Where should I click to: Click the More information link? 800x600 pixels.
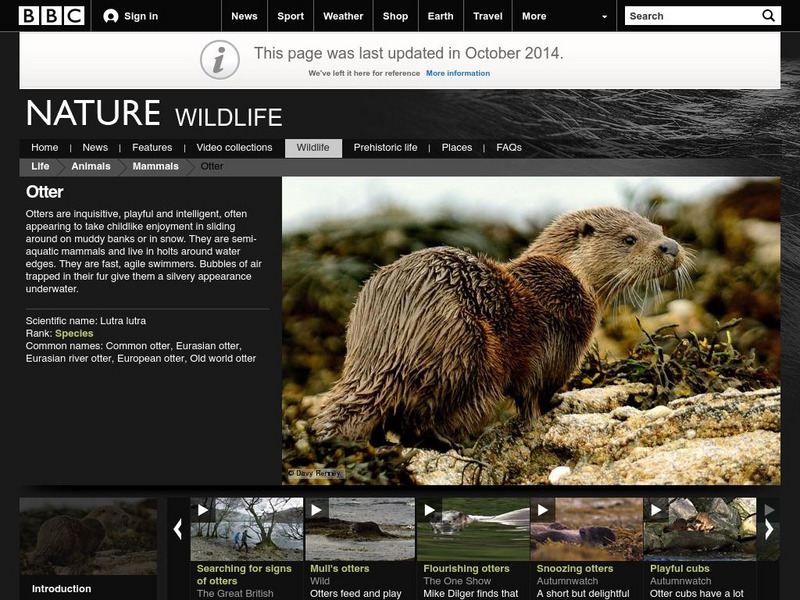click(458, 73)
